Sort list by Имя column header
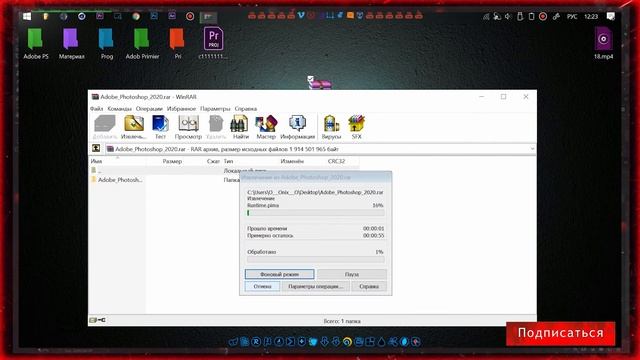Viewport: 640px width, 360px height. tap(96, 161)
